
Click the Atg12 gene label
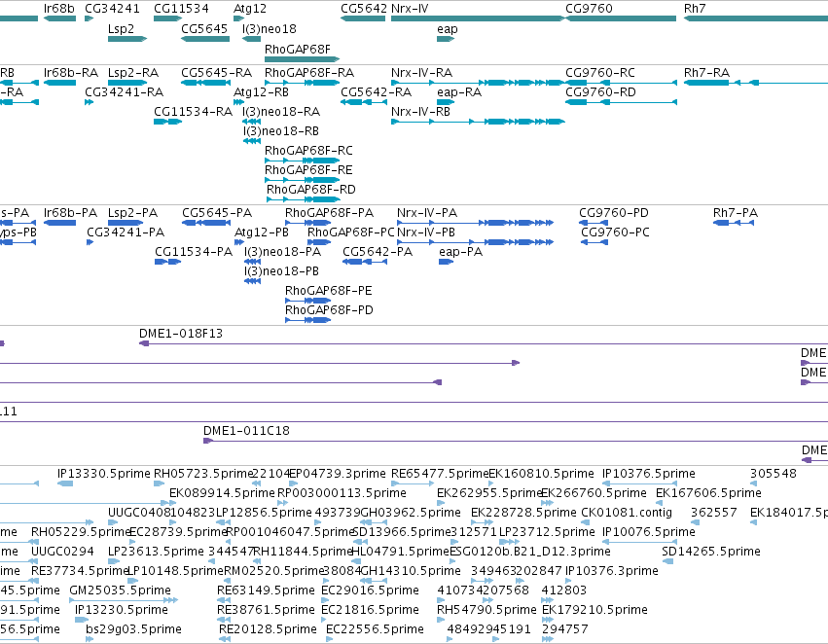point(250,9)
